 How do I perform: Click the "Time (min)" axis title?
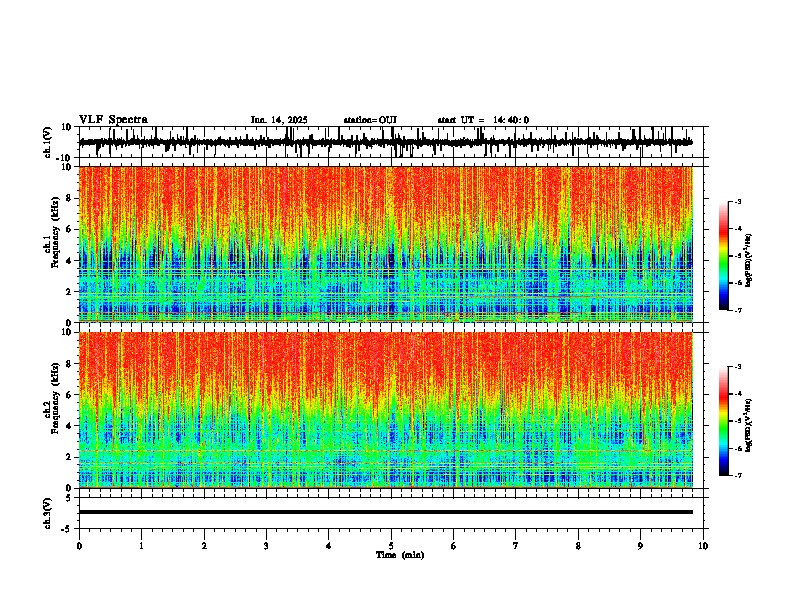[x=400, y=555]
